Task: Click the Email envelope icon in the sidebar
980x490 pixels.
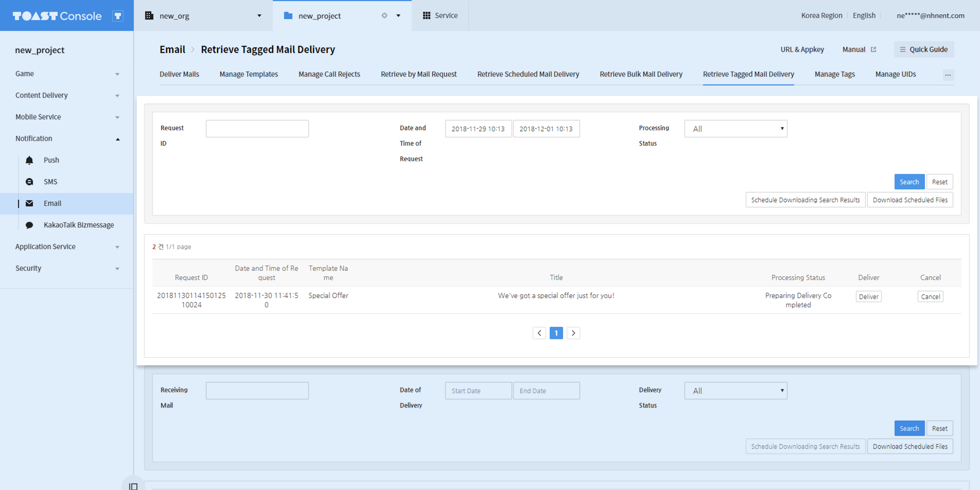Action: pos(29,203)
